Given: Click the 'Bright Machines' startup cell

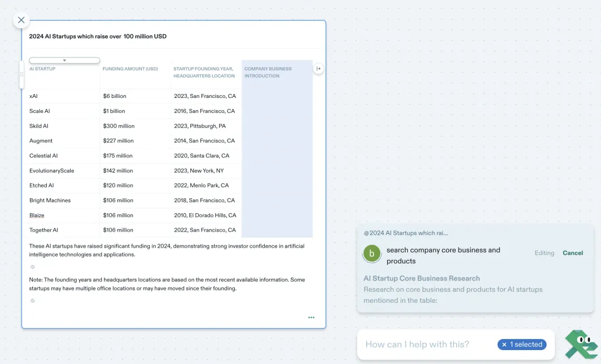Looking at the screenshot, I should pos(64,200).
